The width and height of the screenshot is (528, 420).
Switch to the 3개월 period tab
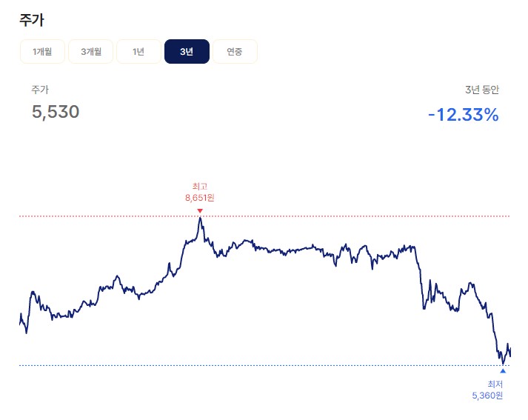(90, 52)
